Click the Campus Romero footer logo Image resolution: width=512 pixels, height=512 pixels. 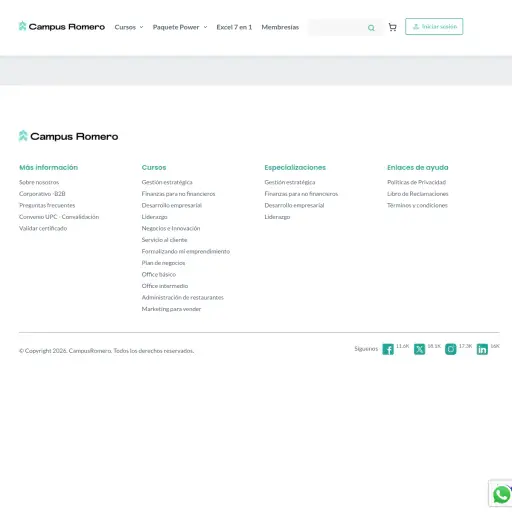(68, 136)
